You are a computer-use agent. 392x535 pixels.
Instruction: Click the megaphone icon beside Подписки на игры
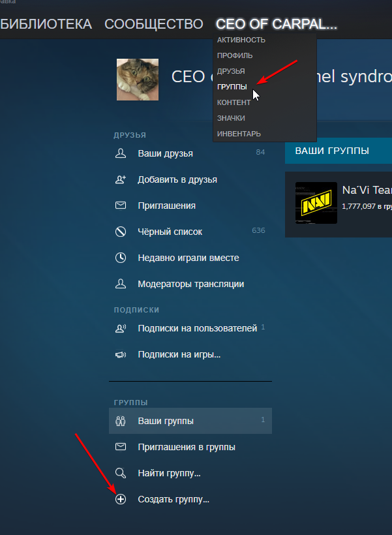click(x=121, y=355)
